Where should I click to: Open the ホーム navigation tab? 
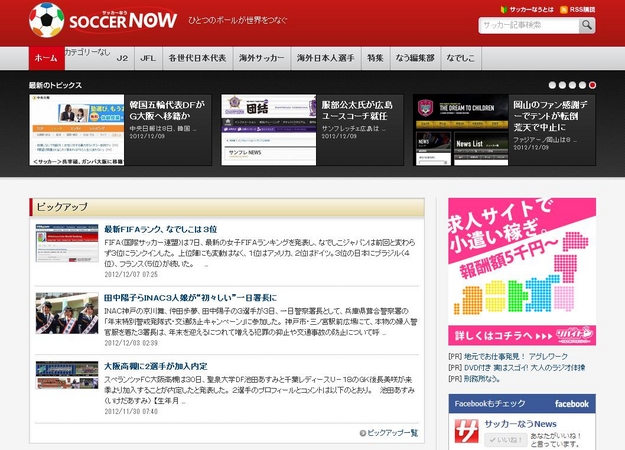tap(44, 58)
